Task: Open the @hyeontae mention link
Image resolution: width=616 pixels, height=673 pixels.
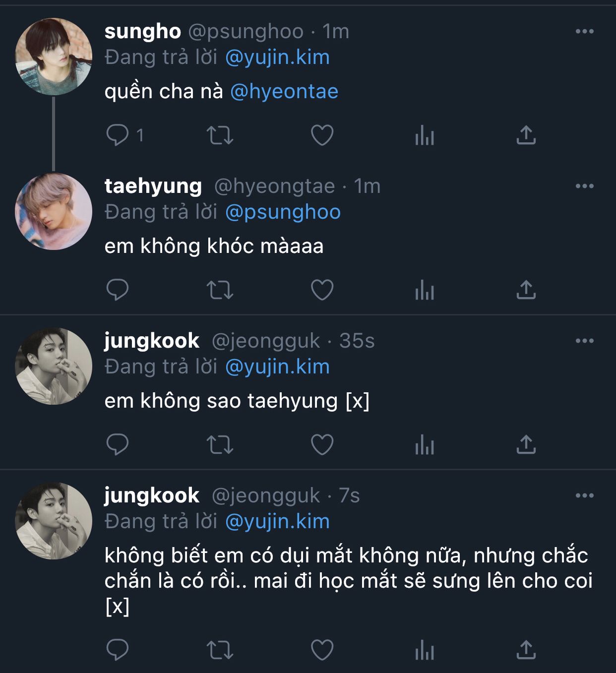Action: [x=284, y=92]
